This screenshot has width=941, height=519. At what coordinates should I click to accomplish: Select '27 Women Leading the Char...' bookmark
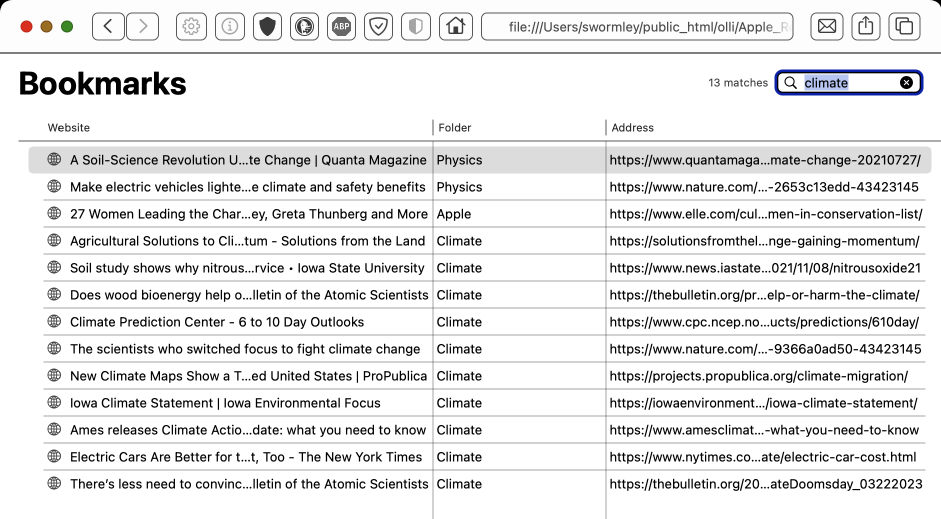point(248,214)
